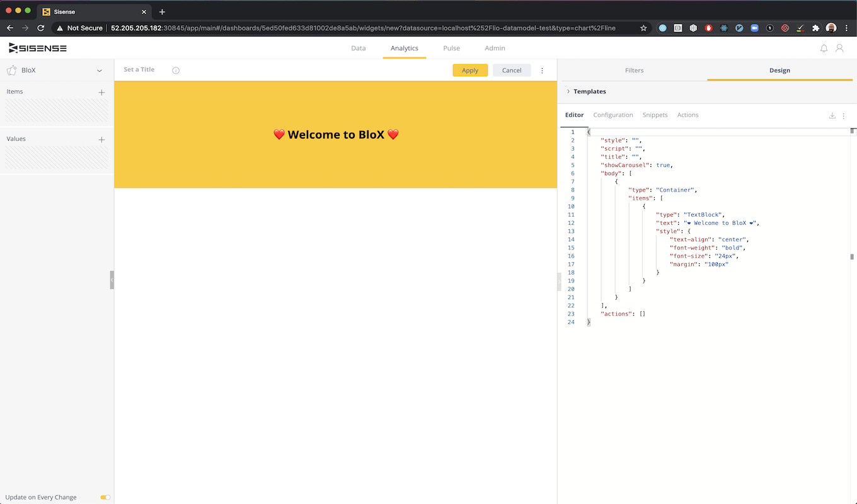Switch to the Filters tab
Image resolution: width=857 pixels, height=504 pixels.
[x=634, y=71]
